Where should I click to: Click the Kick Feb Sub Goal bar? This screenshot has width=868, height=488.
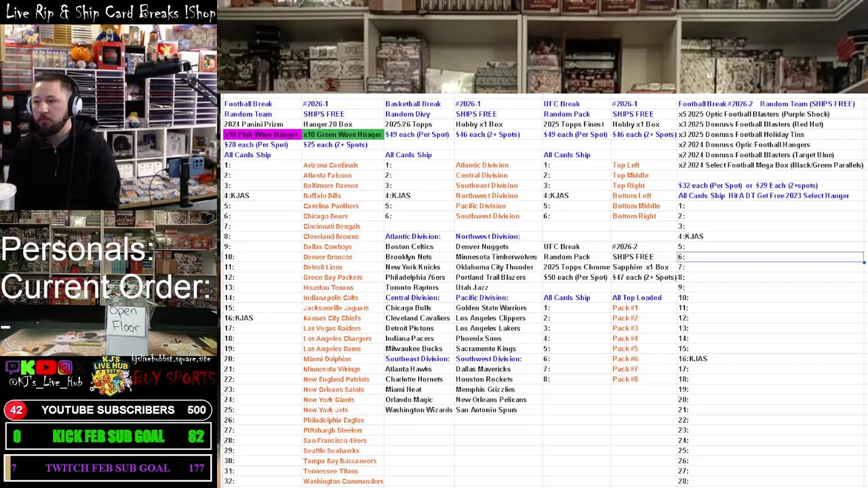[108, 436]
